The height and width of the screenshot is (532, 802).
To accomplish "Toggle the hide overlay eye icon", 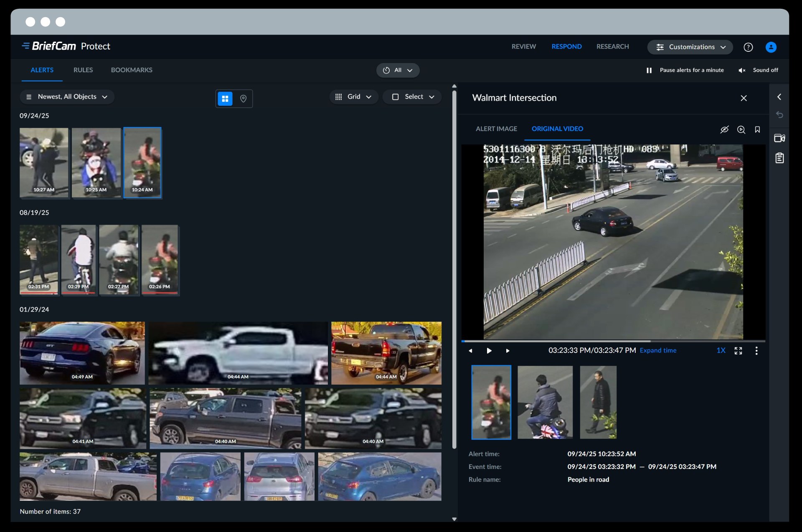I will pyautogui.click(x=724, y=129).
